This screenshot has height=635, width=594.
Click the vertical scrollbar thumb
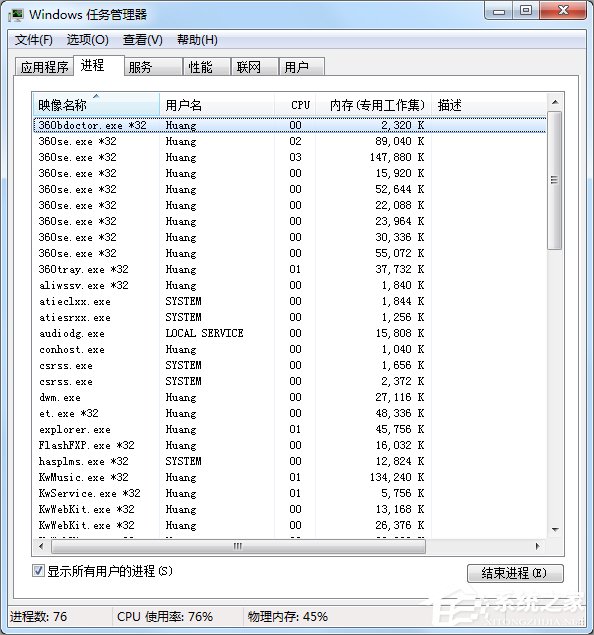click(x=555, y=180)
